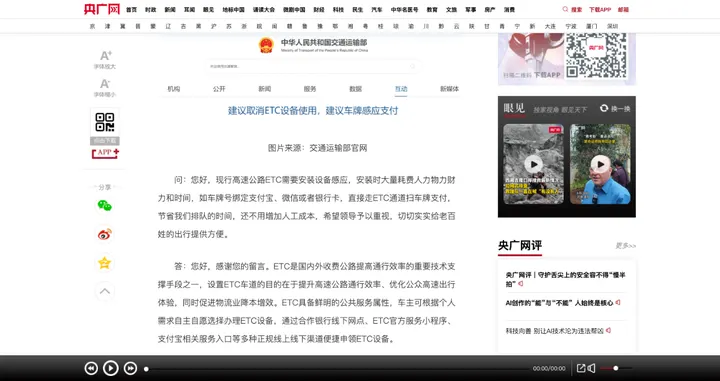Mute audio with the speaker icon
Viewport: 720px width, 381px height.
coord(592,368)
